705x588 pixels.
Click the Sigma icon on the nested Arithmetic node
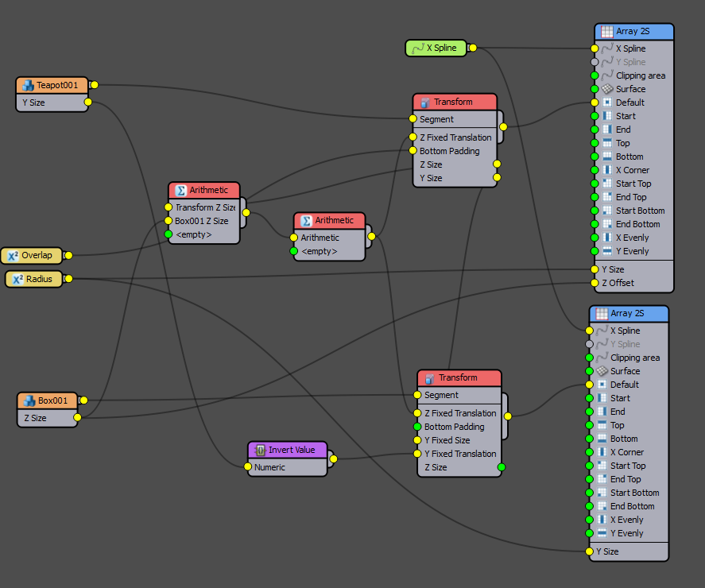click(x=305, y=220)
